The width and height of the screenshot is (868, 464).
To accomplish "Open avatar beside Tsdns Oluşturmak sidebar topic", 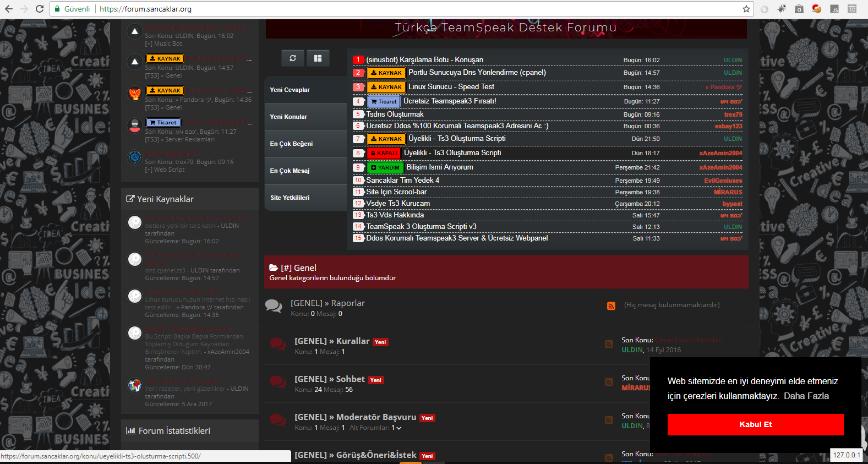I will [x=135, y=157].
